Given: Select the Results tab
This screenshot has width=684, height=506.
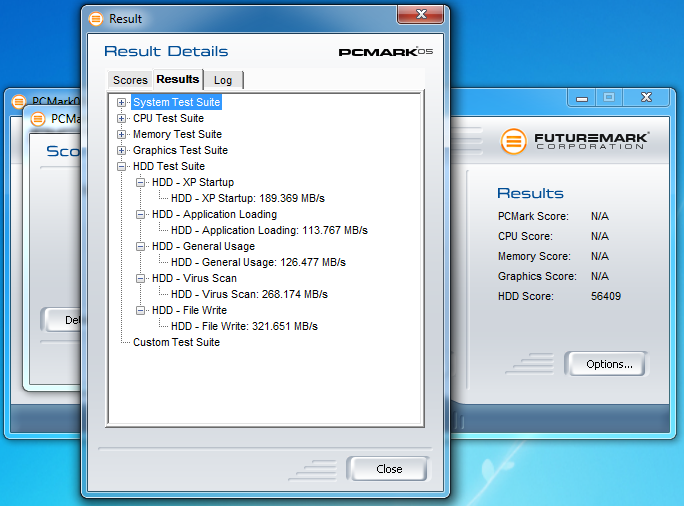Looking at the screenshot, I should point(178,79).
